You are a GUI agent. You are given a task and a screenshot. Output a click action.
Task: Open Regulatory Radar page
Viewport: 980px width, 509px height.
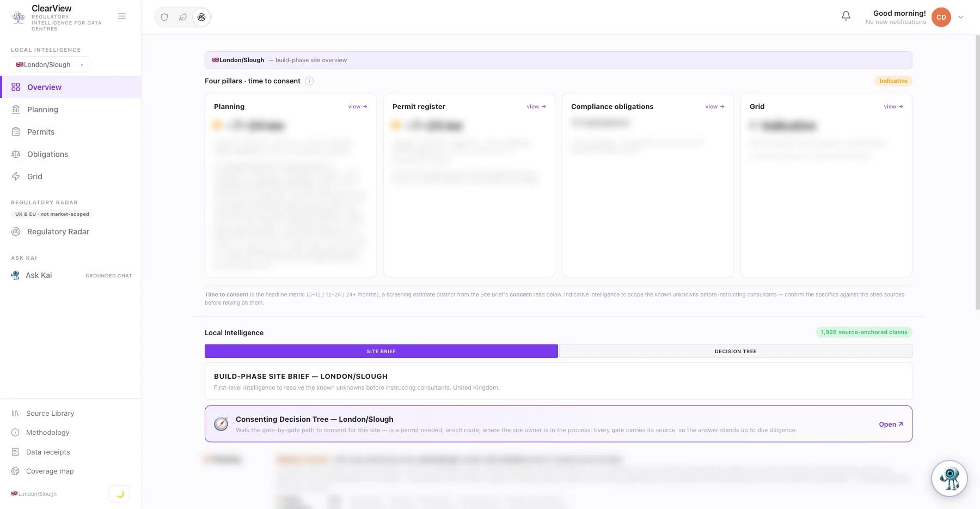tap(71, 232)
